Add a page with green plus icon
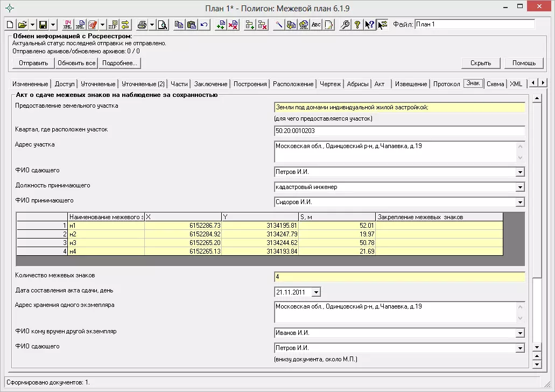 (x=221, y=24)
